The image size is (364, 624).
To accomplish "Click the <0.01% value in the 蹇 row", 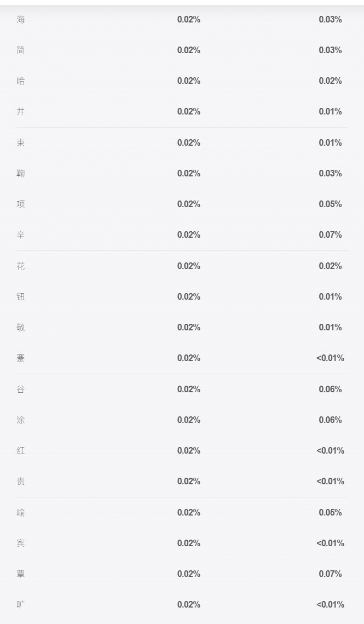I will [330, 358].
